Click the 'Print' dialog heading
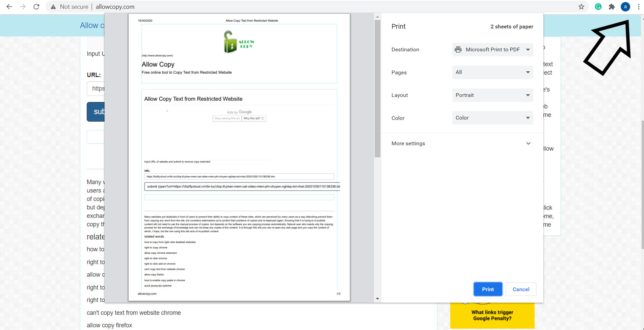The height and width of the screenshot is (330, 644). pyautogui.click(x=398, y=26)
